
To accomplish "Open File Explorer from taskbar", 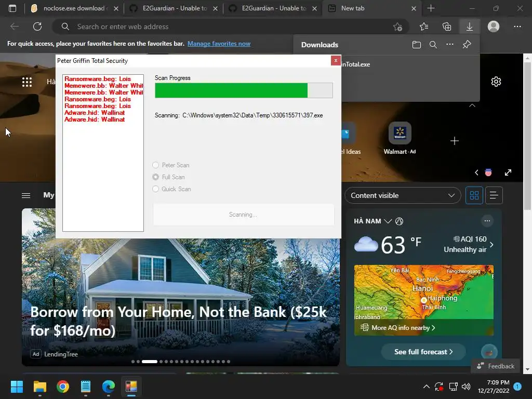I will pyautogui.click(x=39, y=387).
